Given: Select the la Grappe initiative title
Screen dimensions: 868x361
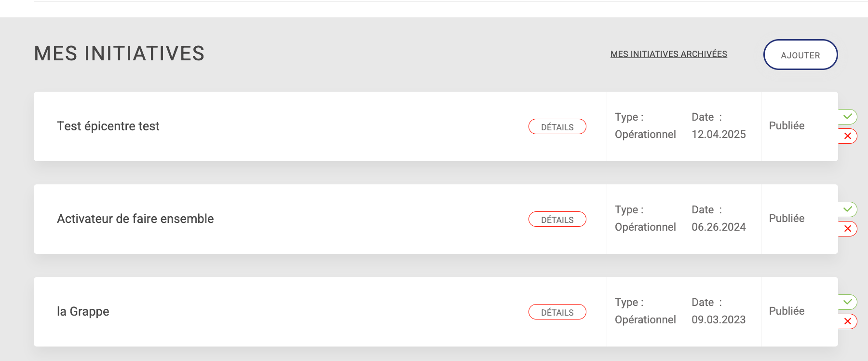Looking at the screenshot, I should coord(83,312).
